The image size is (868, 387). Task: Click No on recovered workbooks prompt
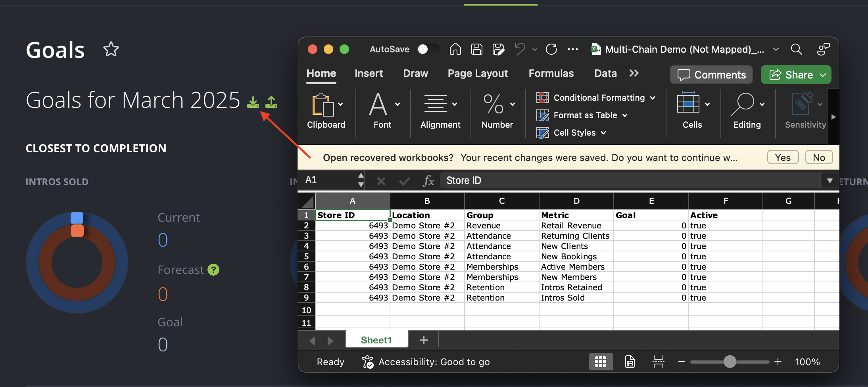point(819,157)
